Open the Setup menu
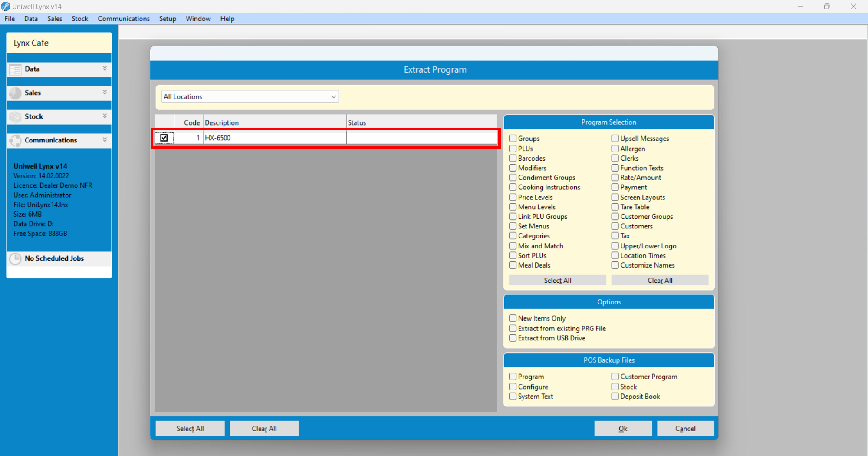The height and width of the screenshot is (456, 868). coord(168,19)
